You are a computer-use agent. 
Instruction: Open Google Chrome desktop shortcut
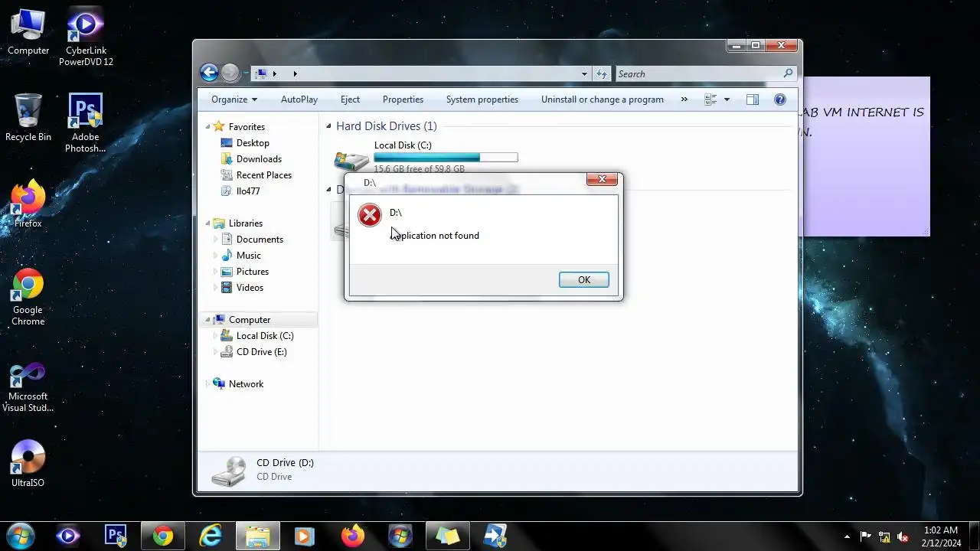(x=28, y=297)
